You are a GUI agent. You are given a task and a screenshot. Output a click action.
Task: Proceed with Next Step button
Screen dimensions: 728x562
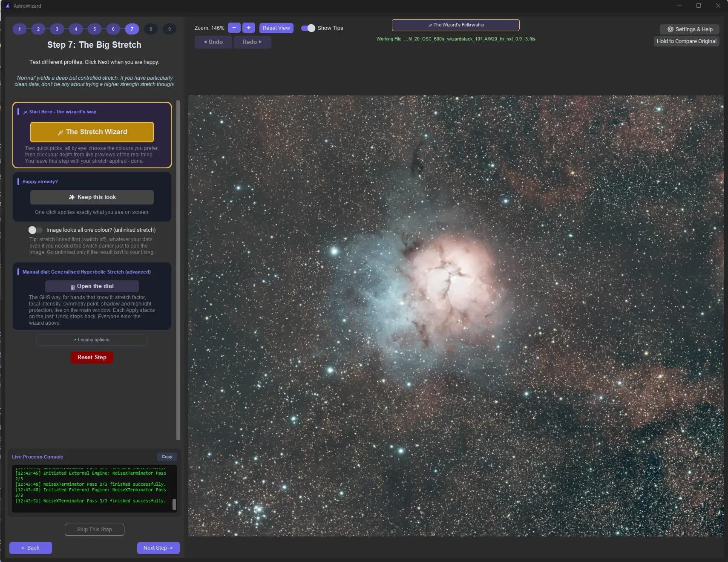[158, 548]
